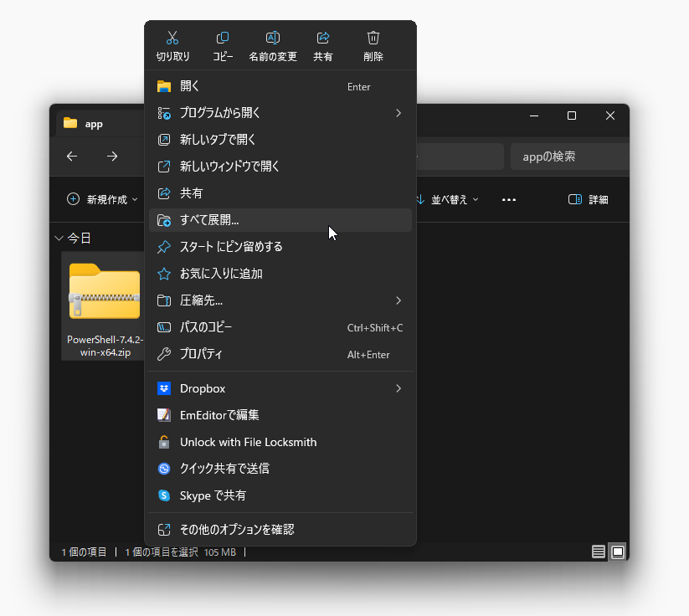Go forward with the Explorer forward arrow
The height and width of the screenshot is (616, 689).
(x=112, y=156)
